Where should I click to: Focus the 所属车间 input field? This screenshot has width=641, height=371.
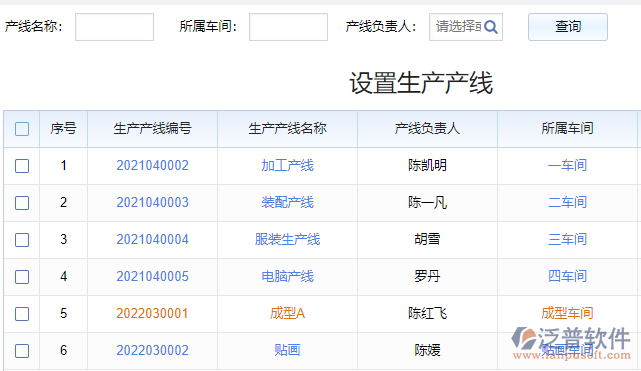(288, 27)
